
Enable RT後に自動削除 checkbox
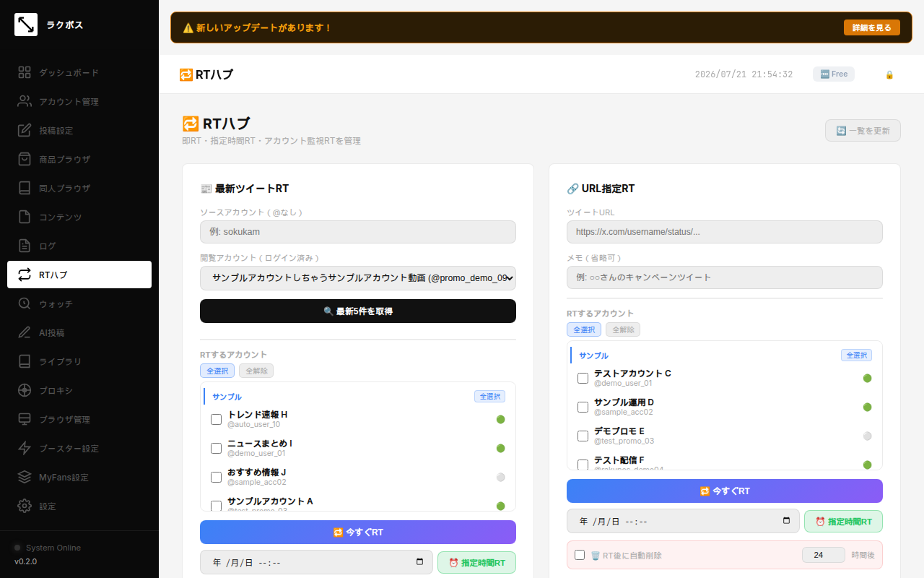pyautogui.click(x=580, y=555)
